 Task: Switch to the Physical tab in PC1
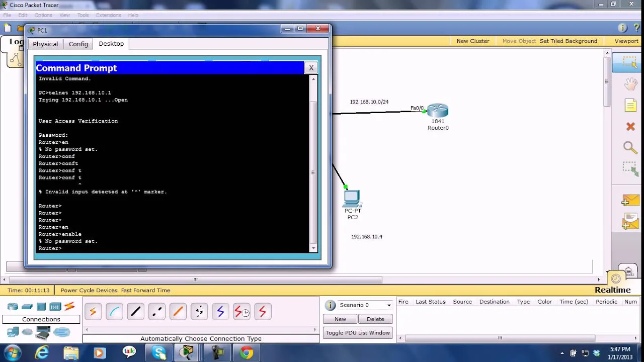[45, 44]
